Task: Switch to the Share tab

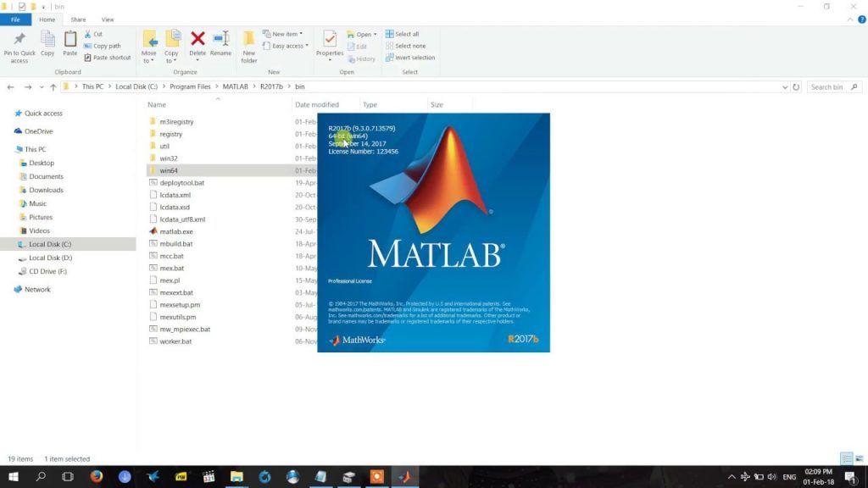Action: tap(78, 19)
